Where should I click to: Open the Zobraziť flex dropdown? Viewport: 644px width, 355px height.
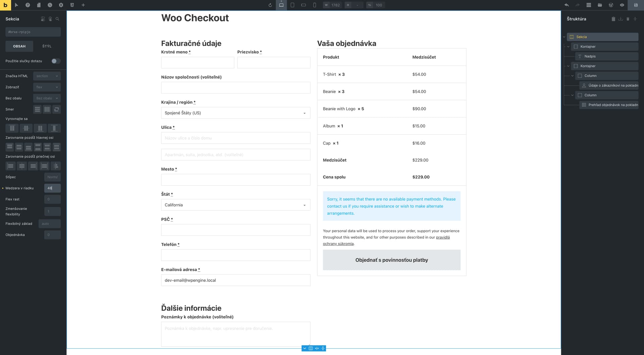point(47,87)
